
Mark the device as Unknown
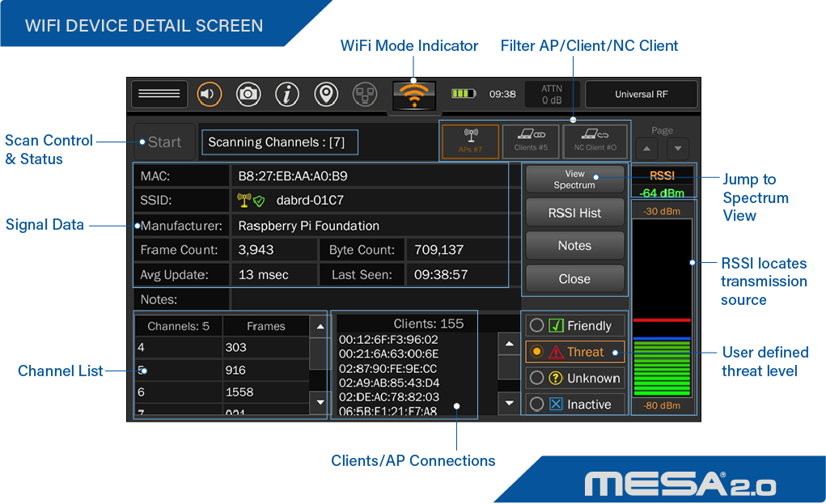point(536,378)
